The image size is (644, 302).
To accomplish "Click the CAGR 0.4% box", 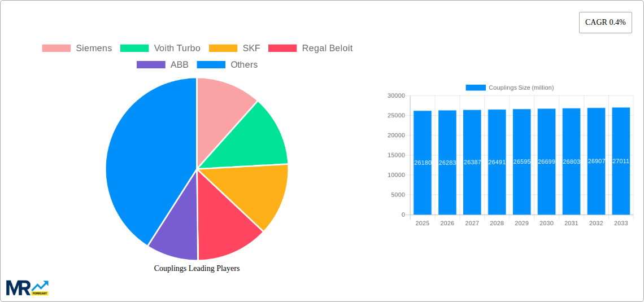I will pos(606,23).
